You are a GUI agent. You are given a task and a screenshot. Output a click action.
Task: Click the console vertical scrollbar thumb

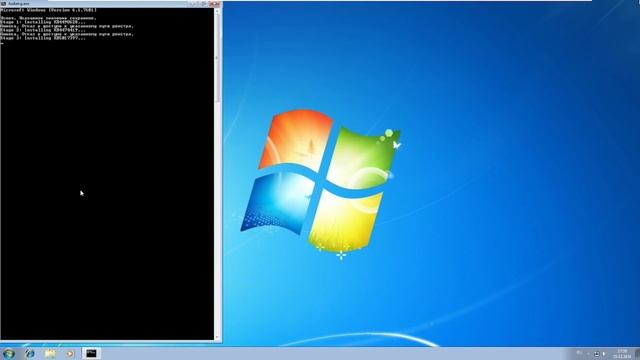pyautogui.click(x=217, y=58)
